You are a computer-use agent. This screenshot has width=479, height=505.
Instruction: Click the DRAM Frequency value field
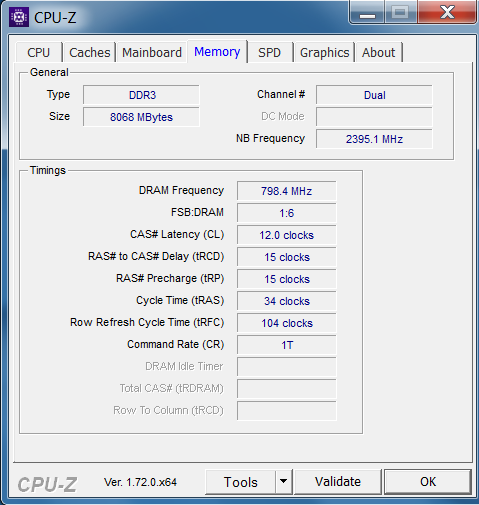286,191
